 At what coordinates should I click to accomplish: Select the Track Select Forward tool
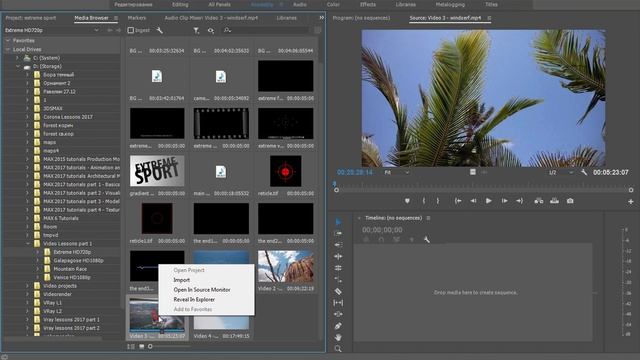pos(338,233)
